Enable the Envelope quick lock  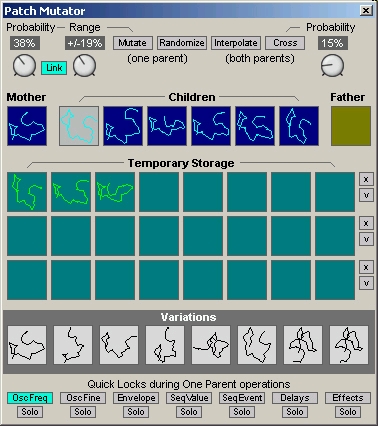pos(136,398)
